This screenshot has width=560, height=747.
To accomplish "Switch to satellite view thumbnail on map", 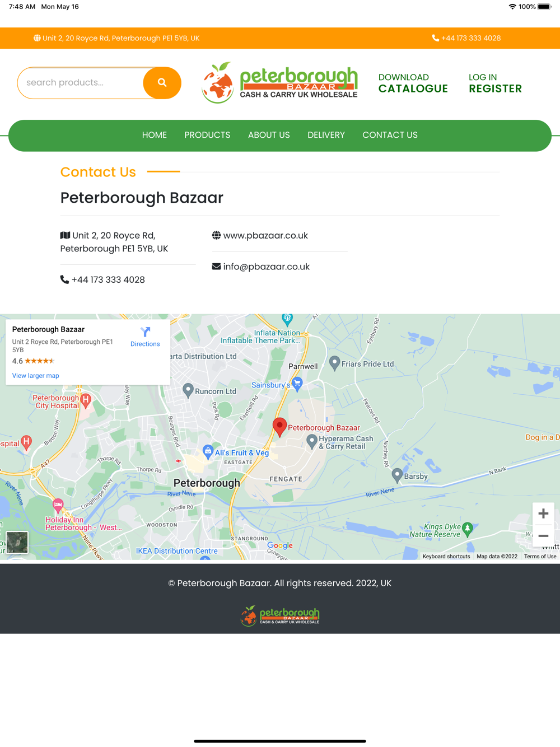I will [x=17, y=542].
